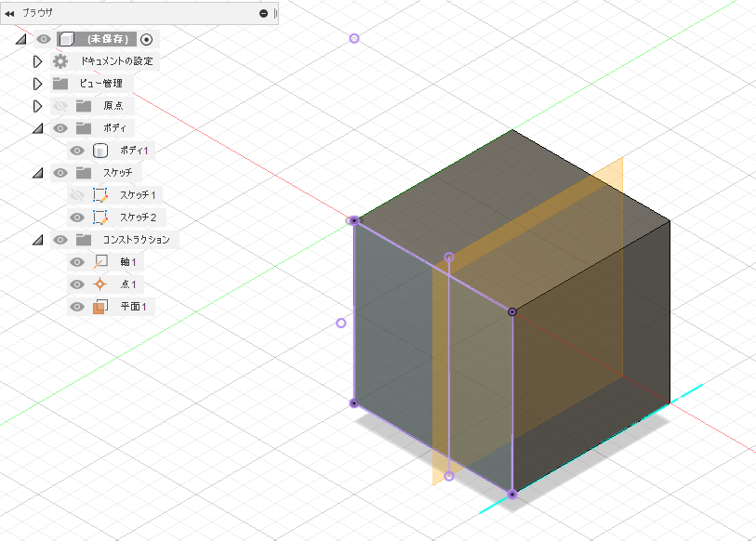The height and width of the screenshot is (541, 756).
Task: Click the ボディ1 solid body icon
Action: tap(99, 151)
